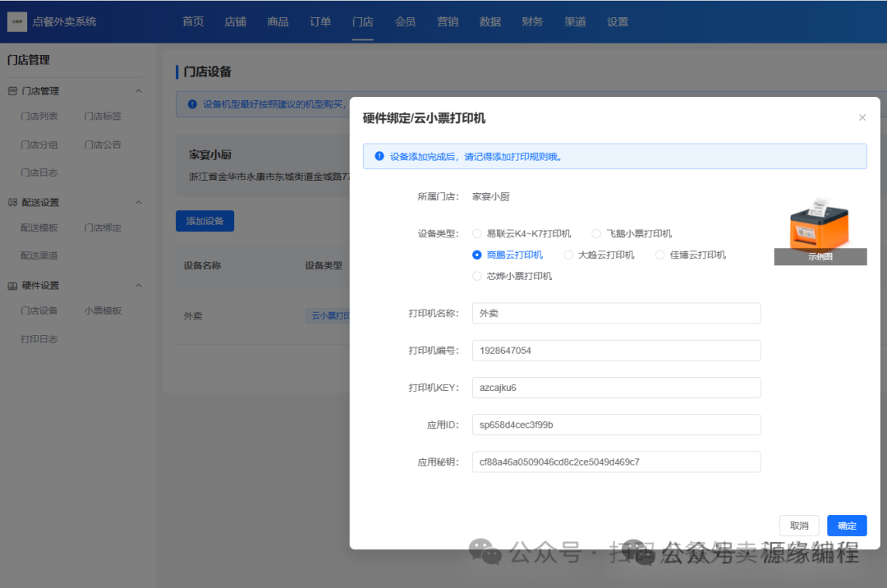Focus the 应用秘钥 input field

click(616, 462)
